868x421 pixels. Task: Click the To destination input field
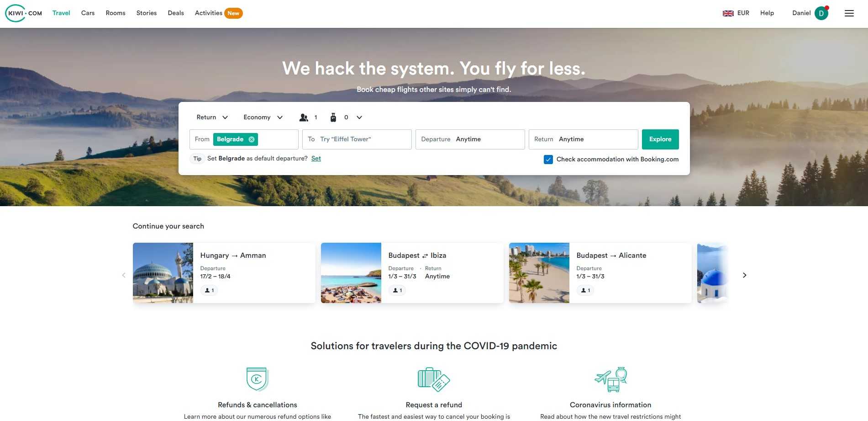click(357, 139)
